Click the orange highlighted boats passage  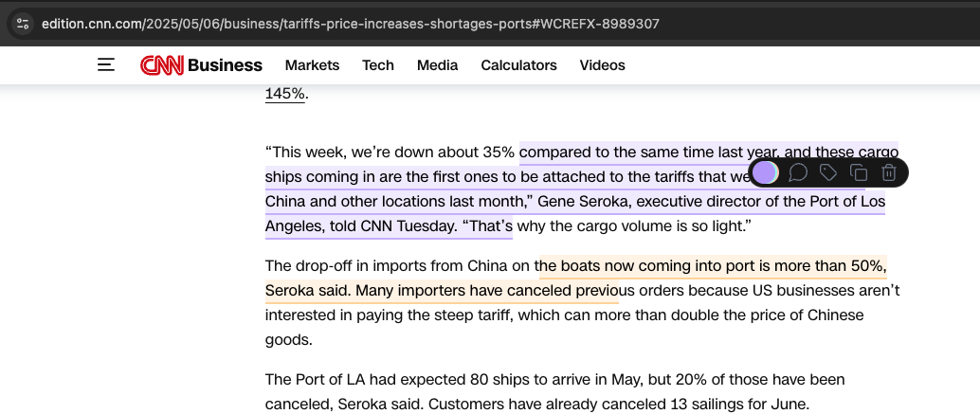coord(575,279)
